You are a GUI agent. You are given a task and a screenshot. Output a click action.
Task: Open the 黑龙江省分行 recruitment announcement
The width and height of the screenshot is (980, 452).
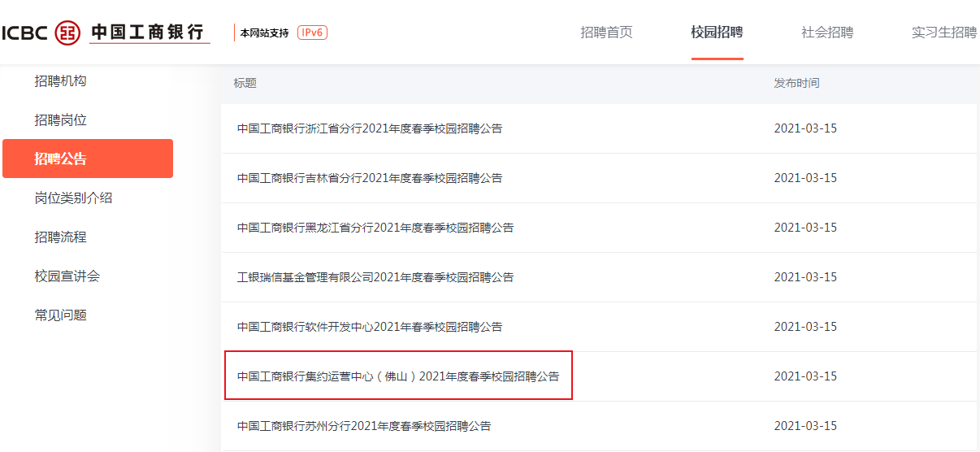click(x=375, y=228)
